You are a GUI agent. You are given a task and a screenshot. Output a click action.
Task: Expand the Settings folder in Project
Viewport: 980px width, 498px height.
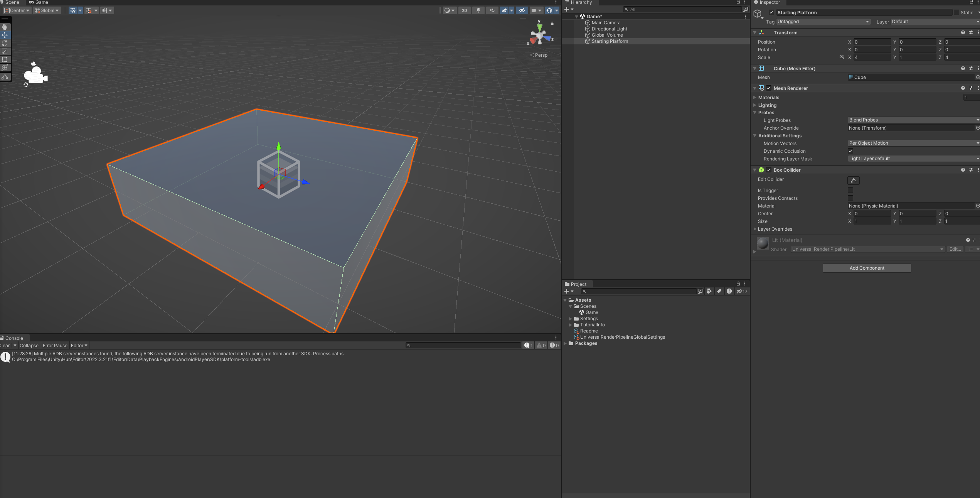point(571,319)
